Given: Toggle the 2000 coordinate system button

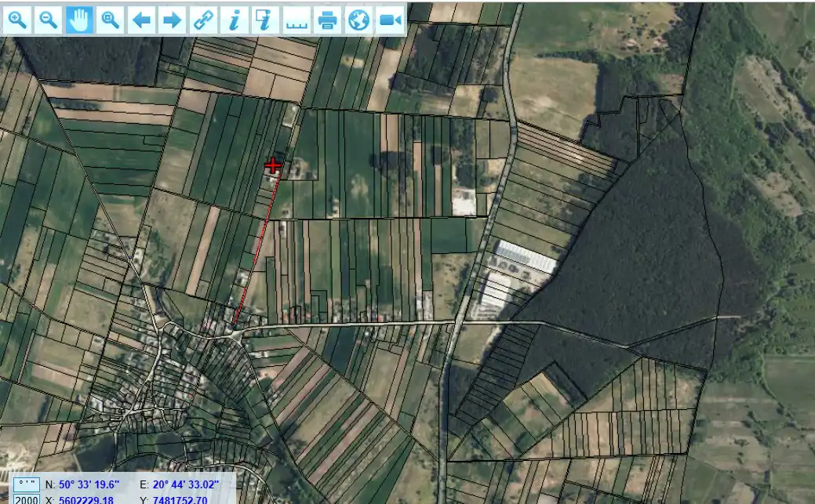Looking at the screenshot, I should point(27,499).
